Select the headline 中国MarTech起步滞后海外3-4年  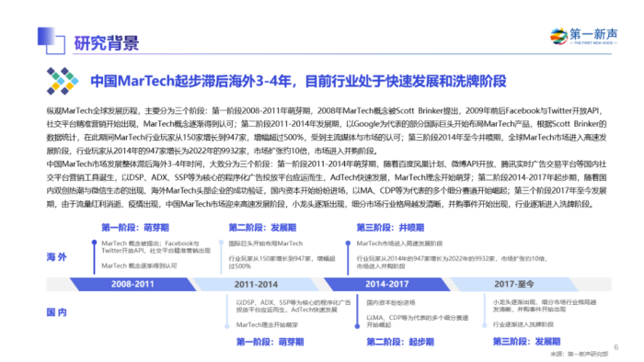click(191, 81)
